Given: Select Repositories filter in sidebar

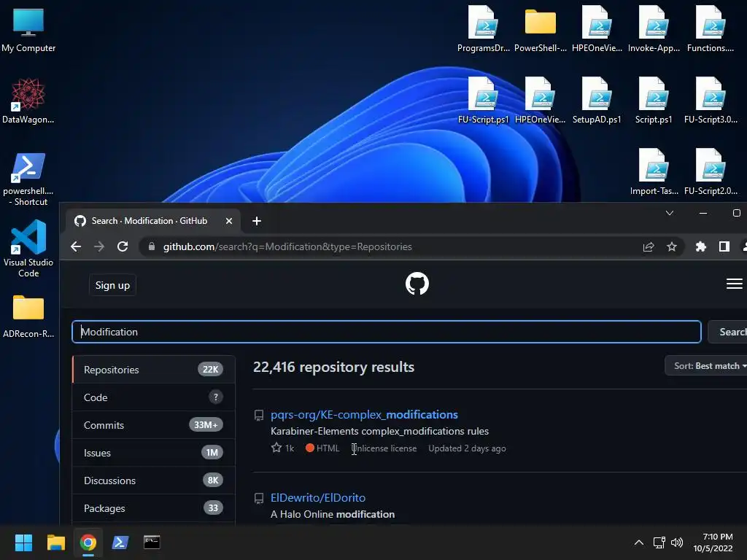Looking at the screenshot, I should 153,370.
